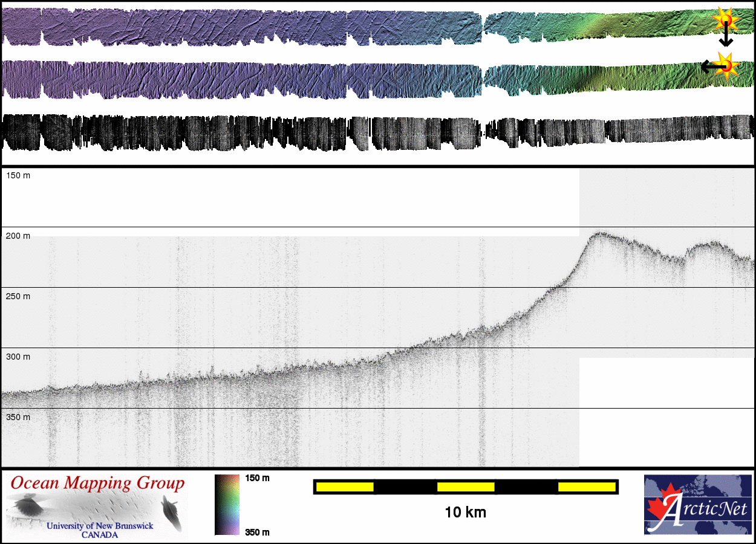Click the leftmost yellow scale bar segment
This screenshot has width=756, height=544.
(345, 487)
